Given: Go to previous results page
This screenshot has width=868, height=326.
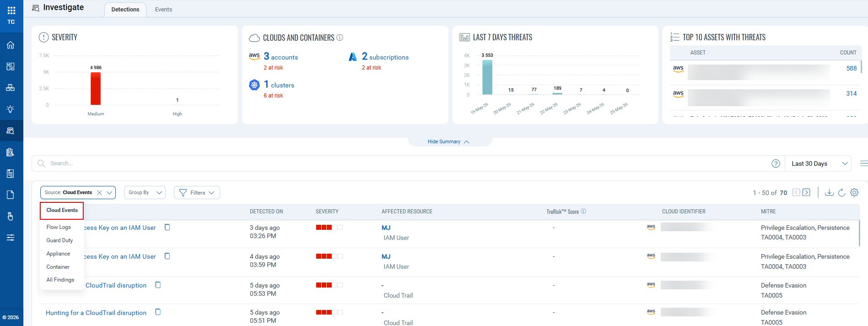Looking at the screenshot, I should coord(796,192).
